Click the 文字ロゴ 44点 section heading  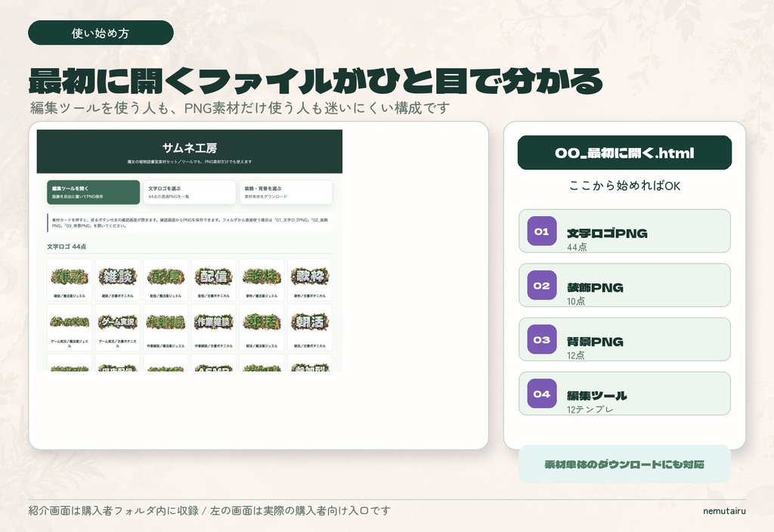[67, 246]
